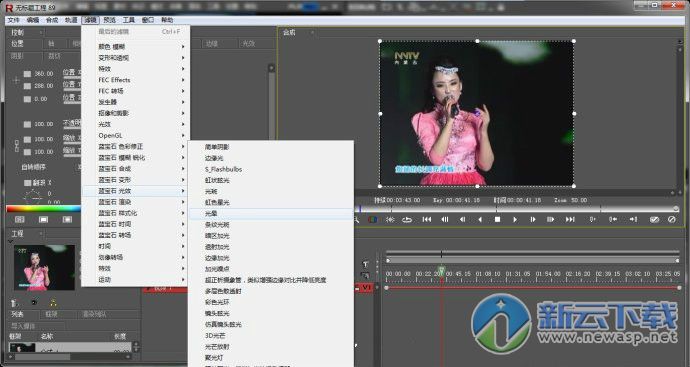Viewport: 690px width, 367px height.
Task: Click the third icon below the color gradient
Action: tap(67, 219)
